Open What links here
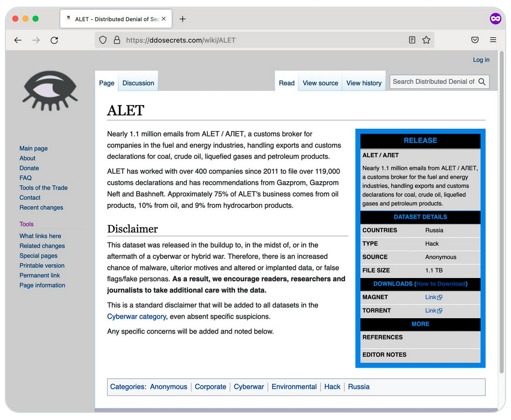This screenshot has height=420, width=511. [x=40, y=236]
